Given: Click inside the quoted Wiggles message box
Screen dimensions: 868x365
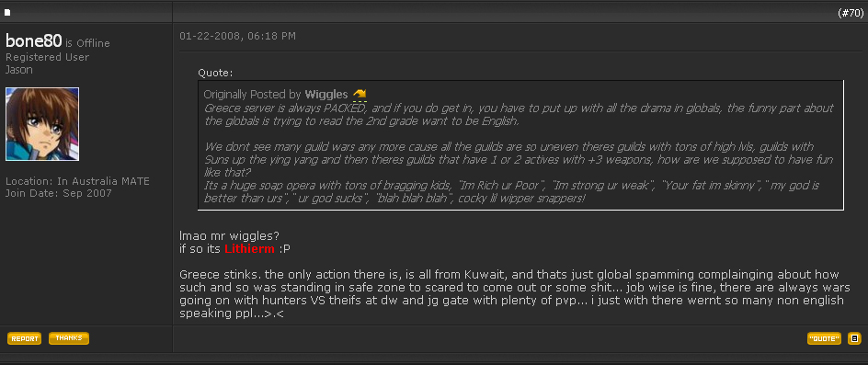Looking at the screenshot, I should tap(520, 145).
